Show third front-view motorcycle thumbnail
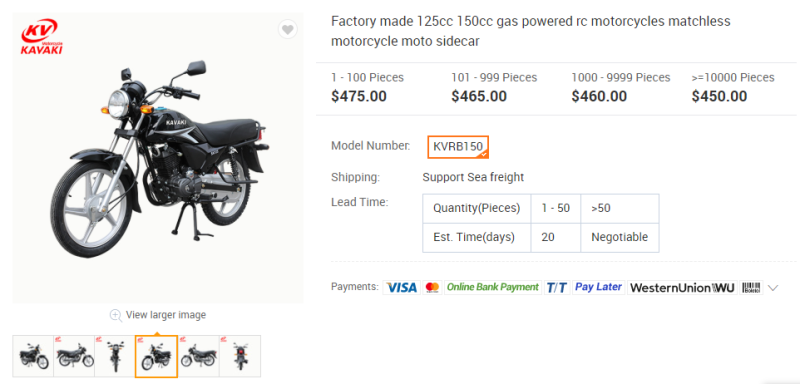Image resolution: width=800 pixels, height=384 pixels. pyautogui.click(x=115, y=356)
